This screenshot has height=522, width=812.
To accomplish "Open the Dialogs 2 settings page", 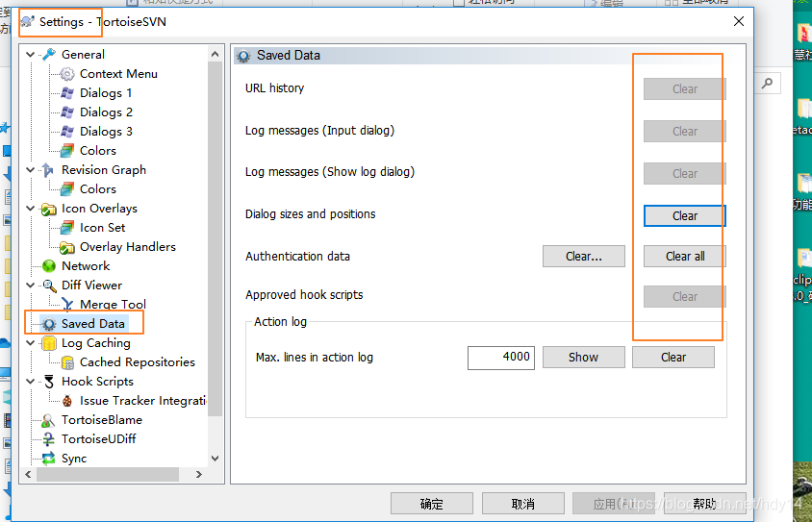I will 106,112.
